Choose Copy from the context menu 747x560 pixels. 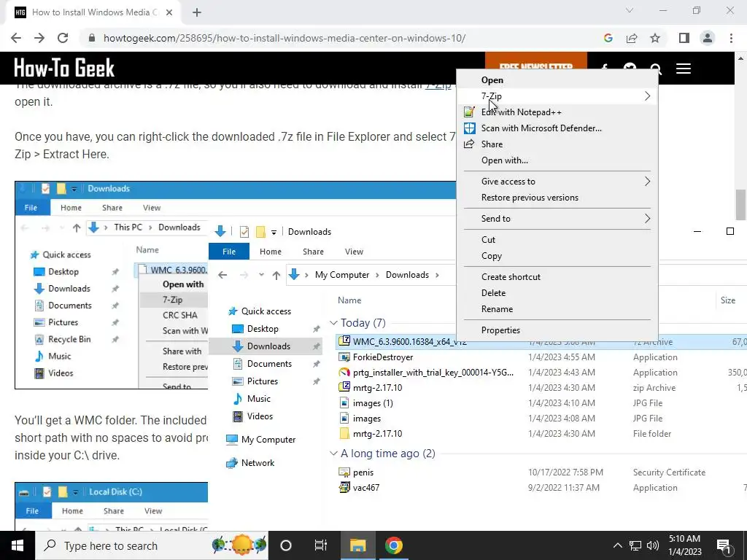[x=558, y=256]
